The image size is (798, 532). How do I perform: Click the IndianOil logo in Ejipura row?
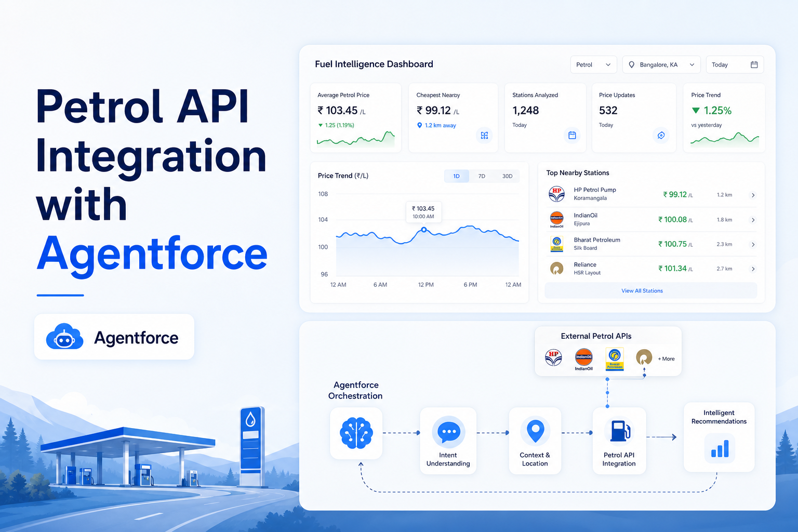click(556, 219)
